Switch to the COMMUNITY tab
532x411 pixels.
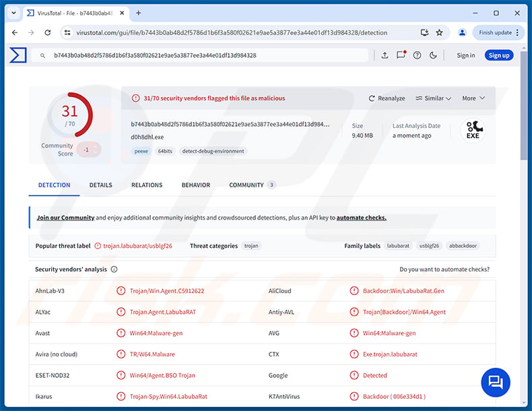252,185
